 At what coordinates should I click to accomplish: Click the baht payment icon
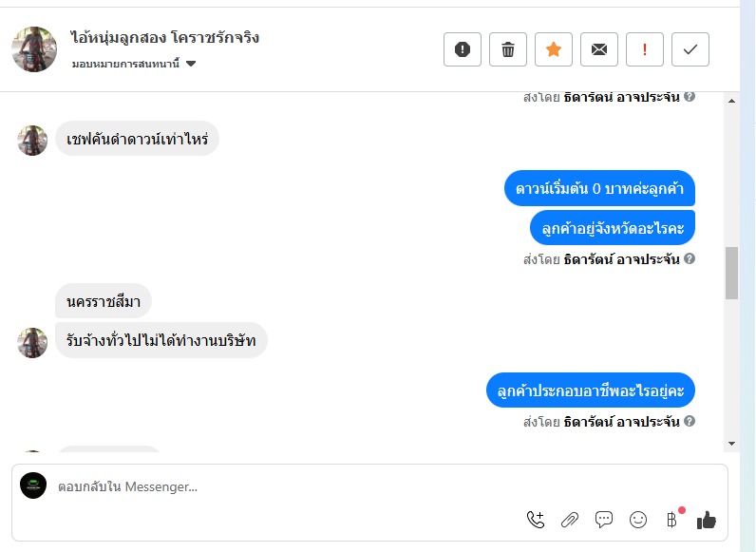pyautogui.click(x=672, y=520)
